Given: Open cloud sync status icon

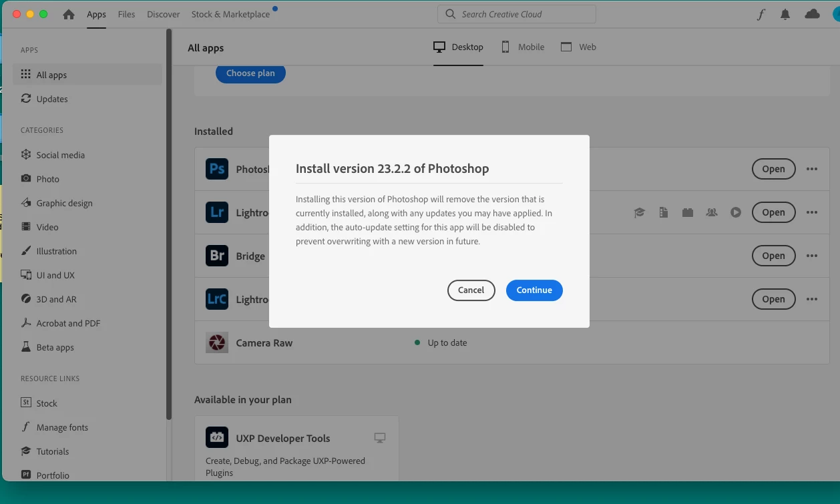Looking at the screenshot, I should coord(812,14).
